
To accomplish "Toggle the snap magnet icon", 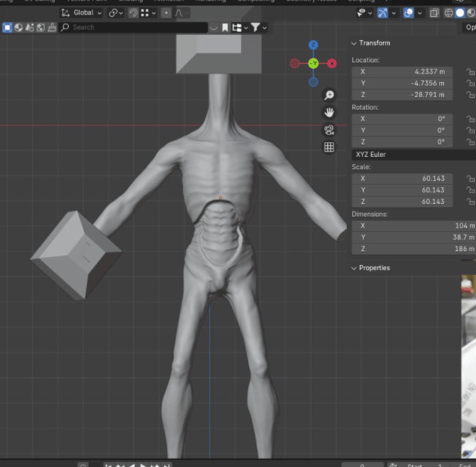I will (x=133, y=12).
